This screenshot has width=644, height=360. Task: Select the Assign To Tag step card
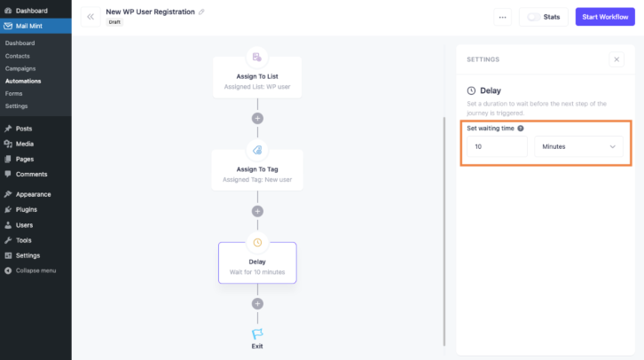257,170
